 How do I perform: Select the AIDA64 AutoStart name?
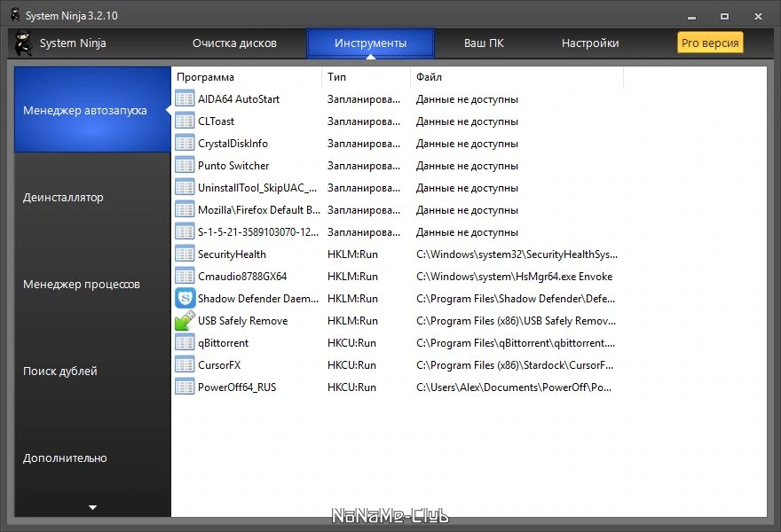[x=239, y=99]
